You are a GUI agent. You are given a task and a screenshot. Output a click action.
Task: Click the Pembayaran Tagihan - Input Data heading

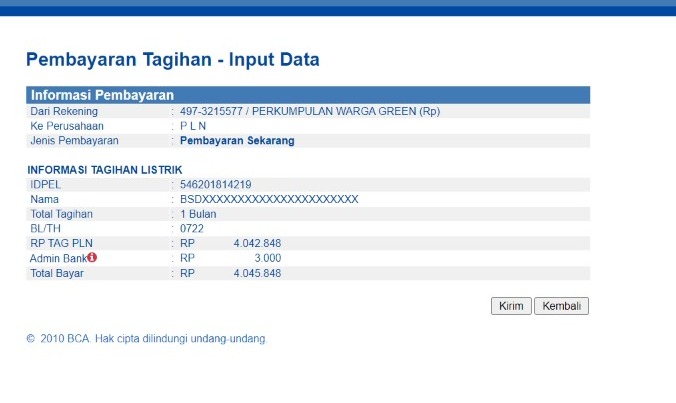172,60
